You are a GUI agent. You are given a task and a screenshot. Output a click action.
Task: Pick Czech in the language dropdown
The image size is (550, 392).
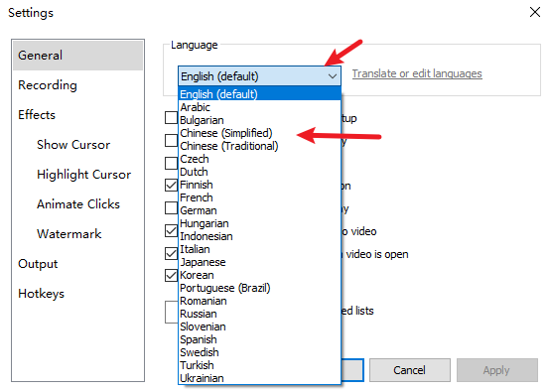(x=259, y=159)
